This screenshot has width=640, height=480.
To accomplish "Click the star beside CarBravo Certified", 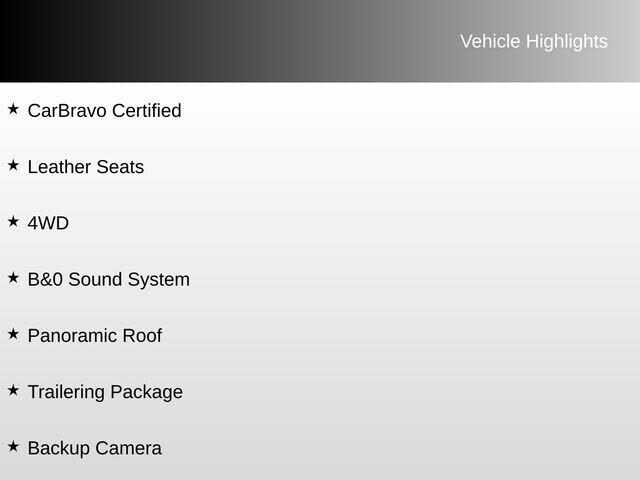I will 13,108.
